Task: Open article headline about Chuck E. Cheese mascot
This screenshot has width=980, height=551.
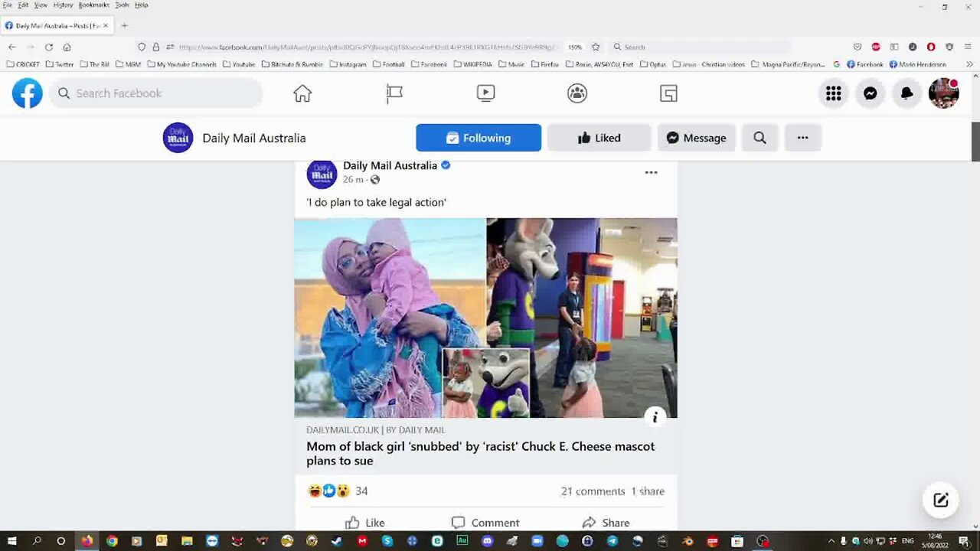Action: [481, 454]
